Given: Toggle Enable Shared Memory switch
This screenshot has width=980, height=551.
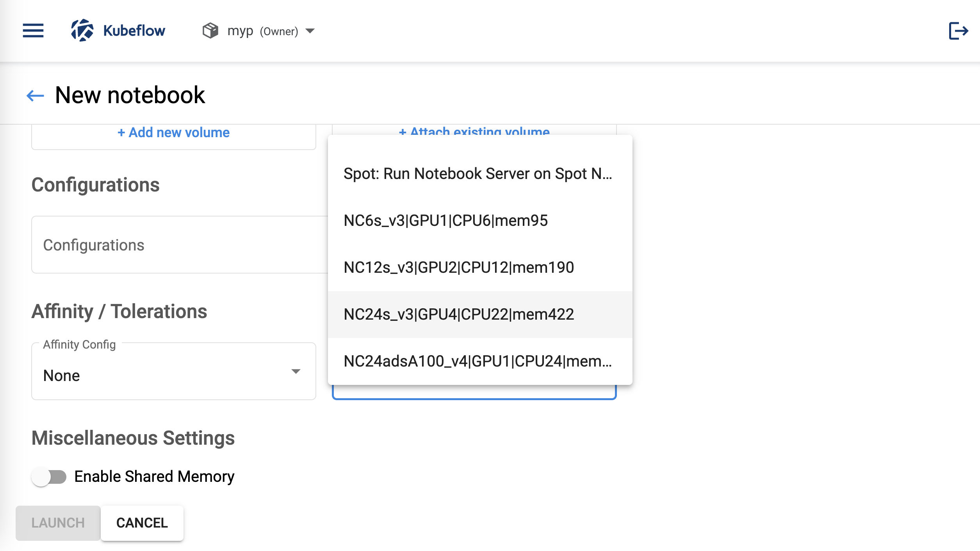Looking at the screenshot, I should tap(49, 477).
